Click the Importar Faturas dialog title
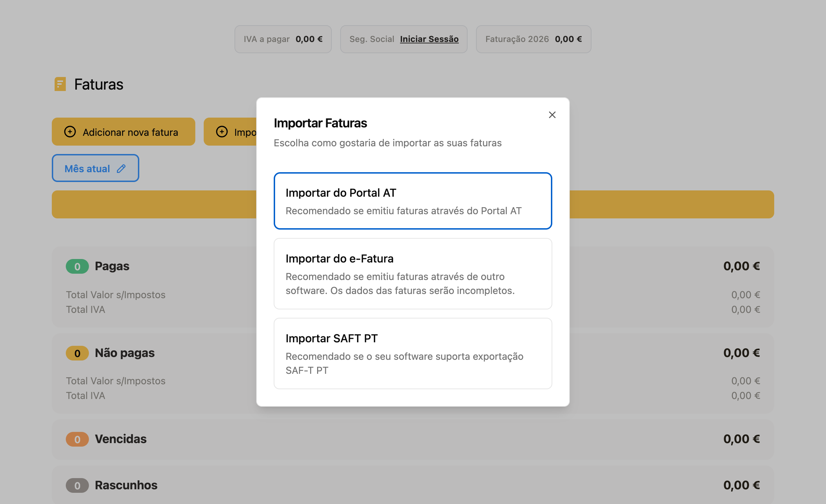Screen dimensions: 826x504 (x=320, y=123)
